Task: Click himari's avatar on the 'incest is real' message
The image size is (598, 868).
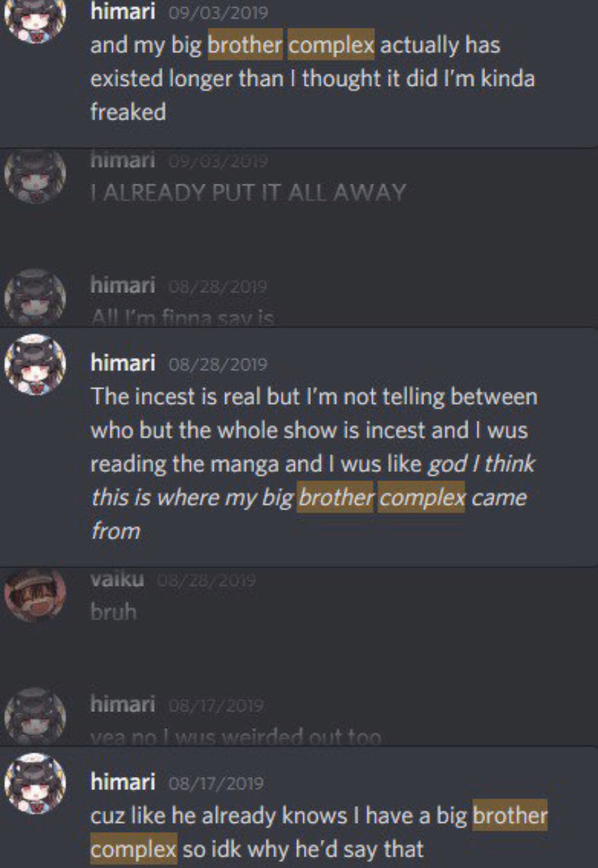Action: click(35, 364)
